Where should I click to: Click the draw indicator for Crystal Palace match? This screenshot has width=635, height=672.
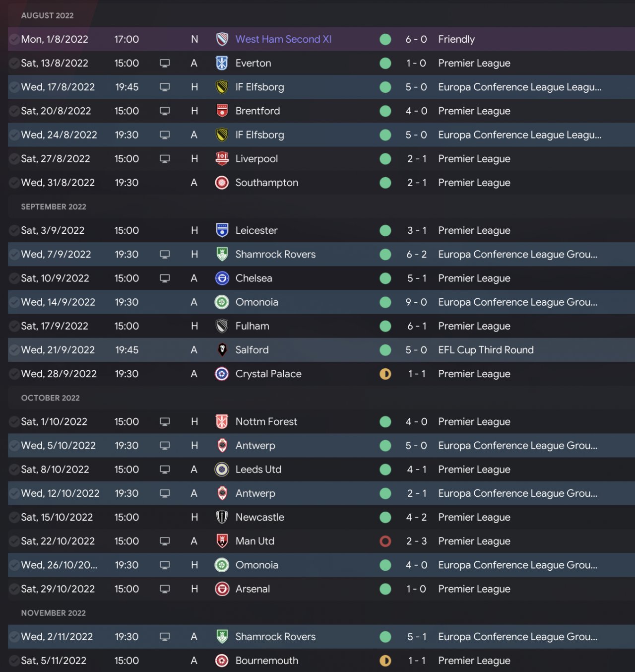coord(385,374)
